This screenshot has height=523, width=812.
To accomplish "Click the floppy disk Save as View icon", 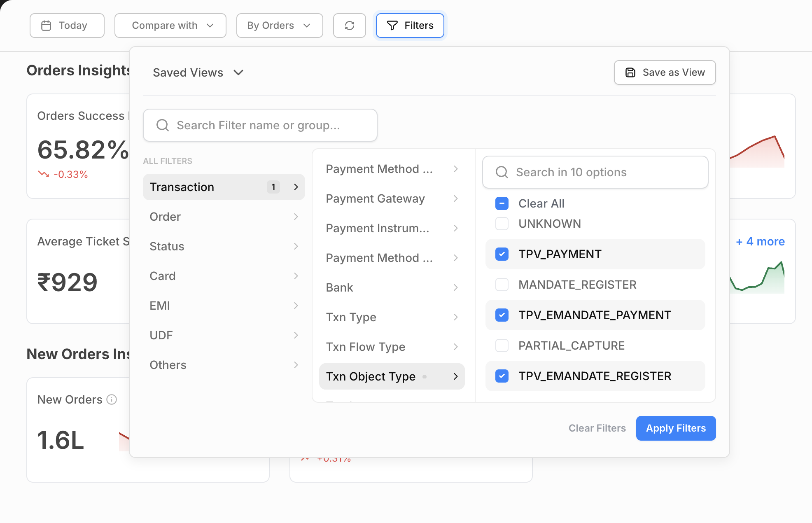I will 630,72.
